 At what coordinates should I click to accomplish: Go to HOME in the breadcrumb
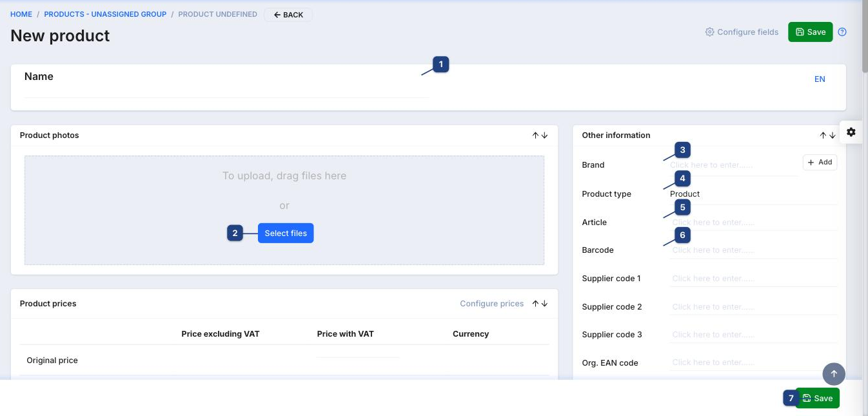coord(21,14)
